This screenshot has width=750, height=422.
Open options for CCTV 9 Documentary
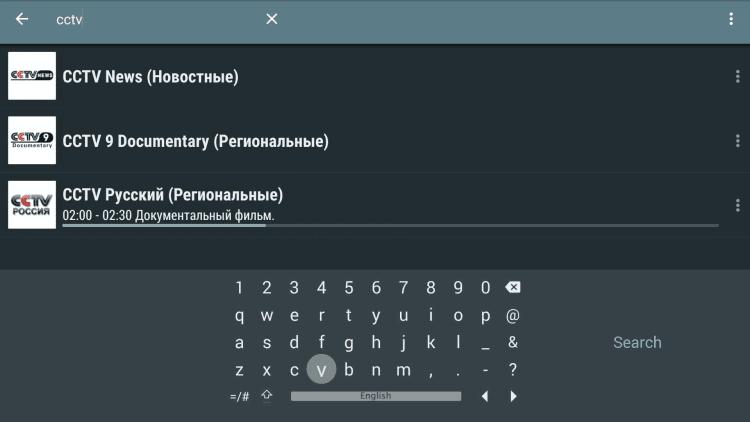[x=737, y=141]
